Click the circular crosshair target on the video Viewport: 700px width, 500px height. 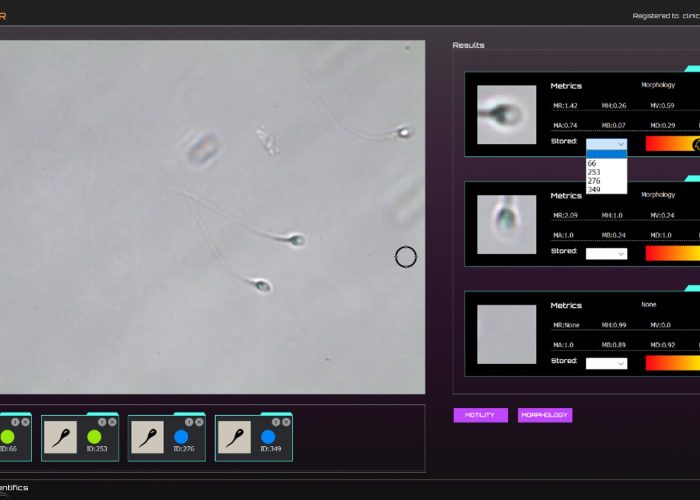click(406, 257)
